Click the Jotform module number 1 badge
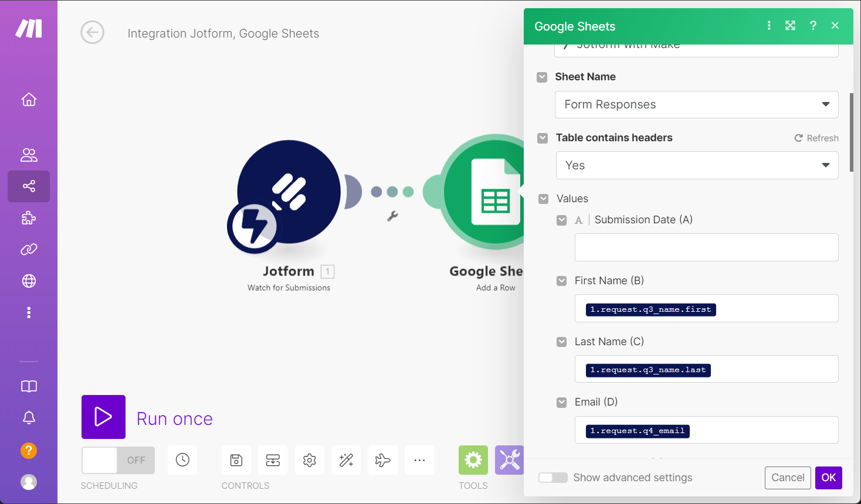Viewport: 861px width, 504px height. (x=328, y=272)
